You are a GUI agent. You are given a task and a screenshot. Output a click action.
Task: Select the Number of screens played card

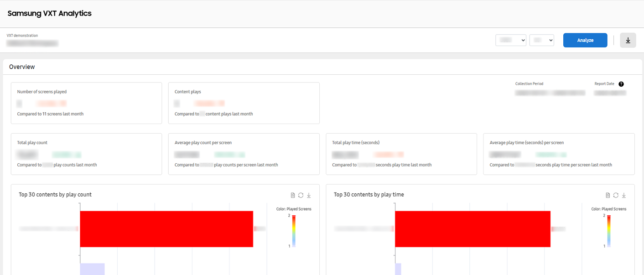click(86, 103)
